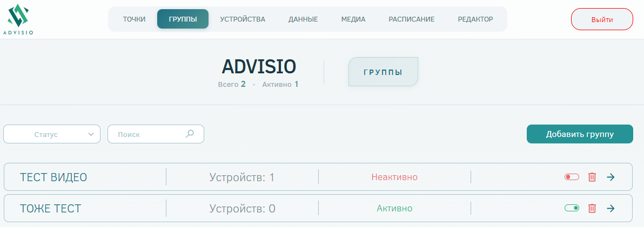The width and height of the screenshot is (644, 227).
Task: Open the ДАННЫЕ tab
Action: click(x=303, y=19)
